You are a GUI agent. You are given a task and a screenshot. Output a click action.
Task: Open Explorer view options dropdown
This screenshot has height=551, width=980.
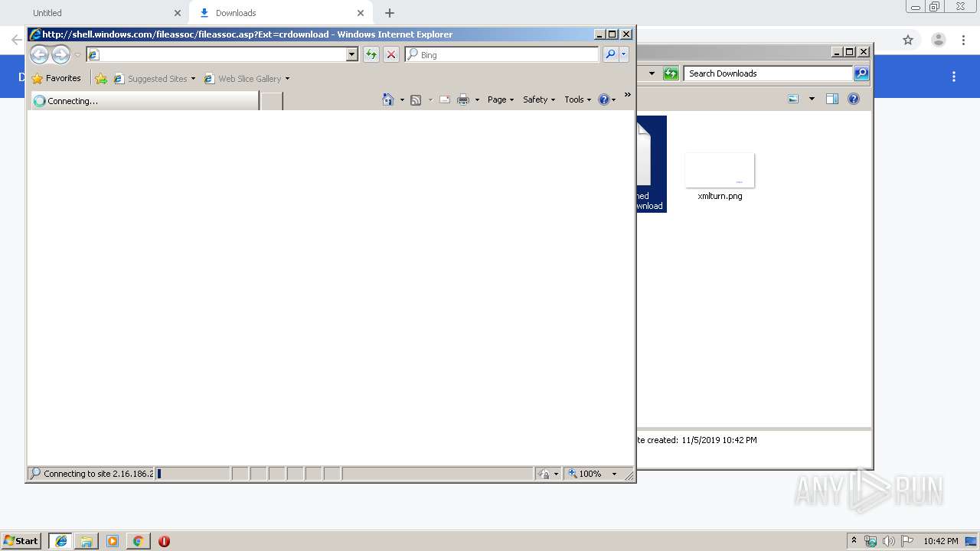812,99
